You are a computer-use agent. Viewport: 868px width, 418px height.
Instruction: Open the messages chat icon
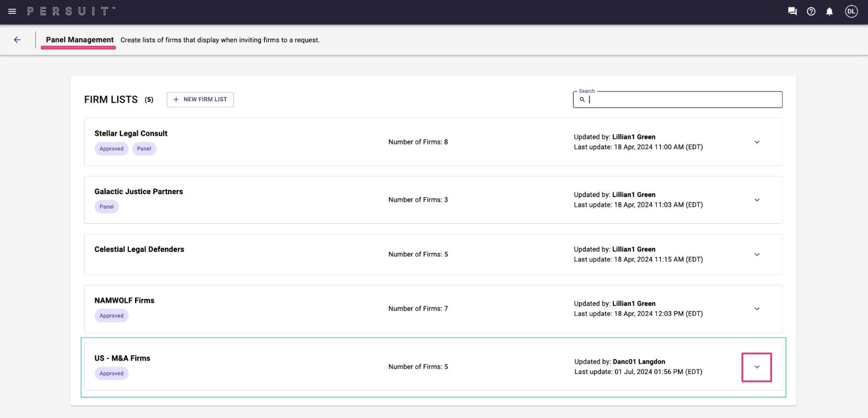tap(792, 11)
